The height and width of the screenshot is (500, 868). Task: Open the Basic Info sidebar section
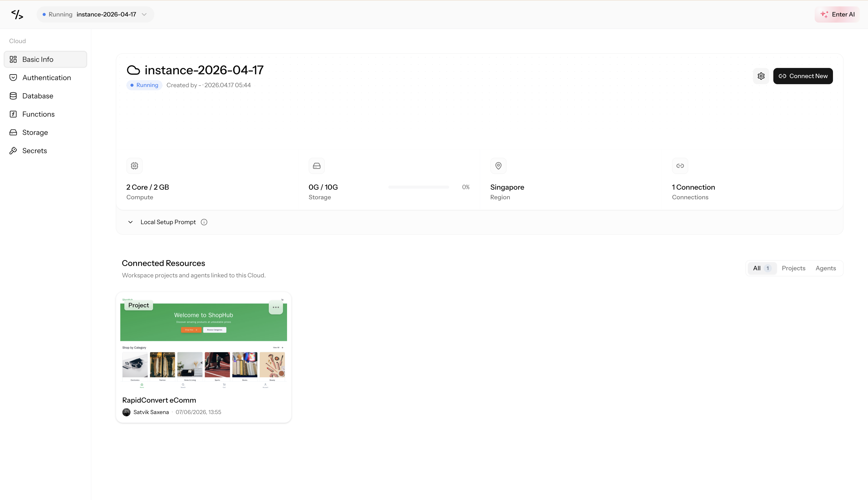(x=45, y=59)
